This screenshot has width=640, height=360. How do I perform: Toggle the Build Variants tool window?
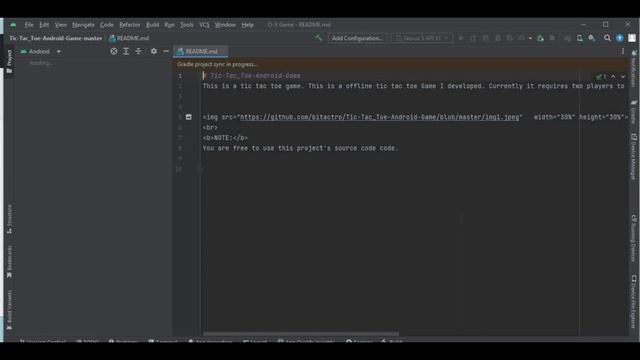[x=9, y=310]
